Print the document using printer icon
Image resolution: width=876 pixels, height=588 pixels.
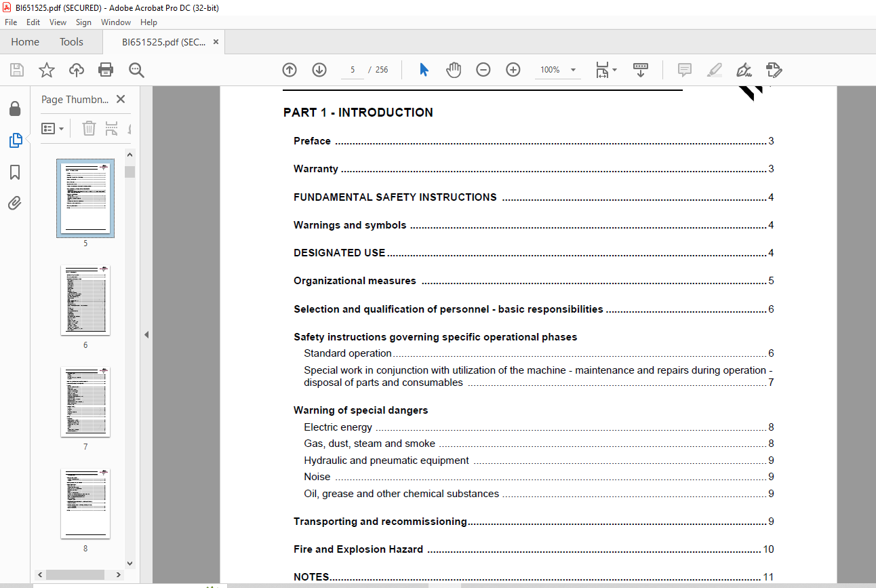(x=106, y=70)
